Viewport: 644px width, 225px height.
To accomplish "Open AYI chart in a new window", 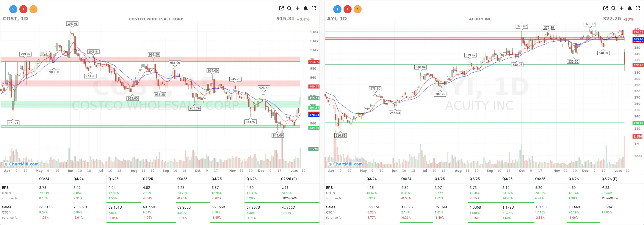I will tap(605, 8).
